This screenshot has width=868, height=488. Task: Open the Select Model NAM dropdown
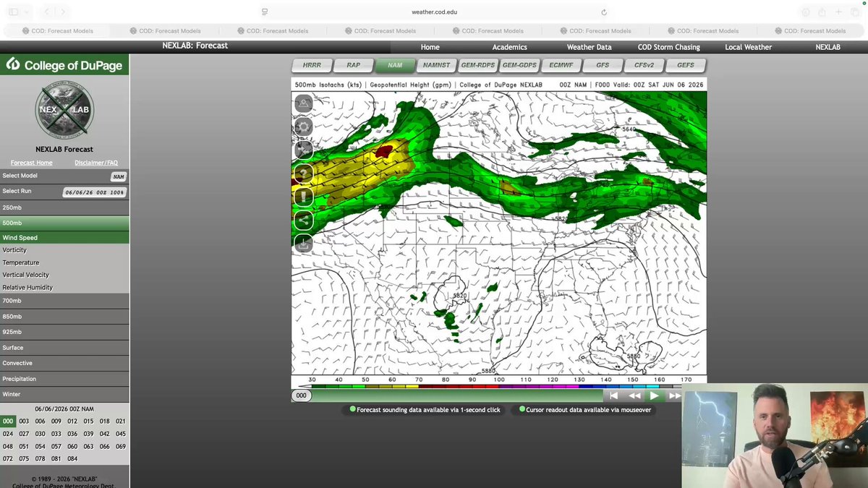(x=119, y=176)
